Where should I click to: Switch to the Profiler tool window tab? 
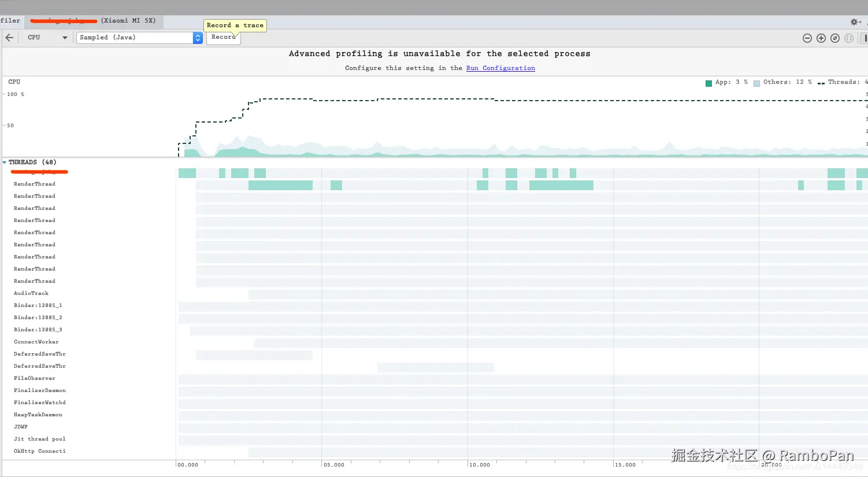coord(10,21)
